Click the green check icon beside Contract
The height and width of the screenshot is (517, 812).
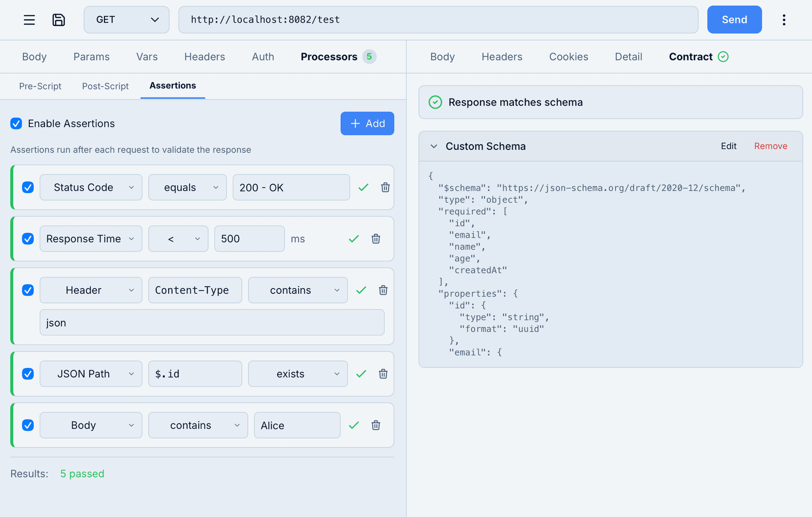[723, 57]
